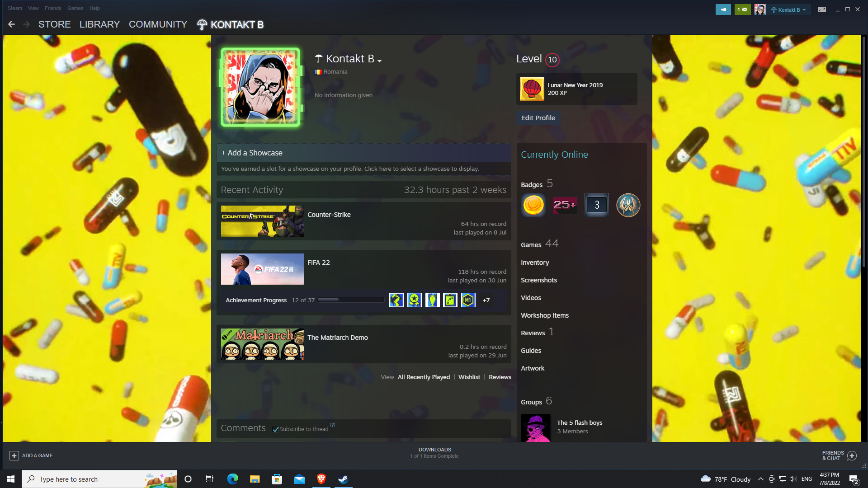Open the CS:GO coin badge
Image resolution: width=868 pixels, height=488 pixels.
628,205
